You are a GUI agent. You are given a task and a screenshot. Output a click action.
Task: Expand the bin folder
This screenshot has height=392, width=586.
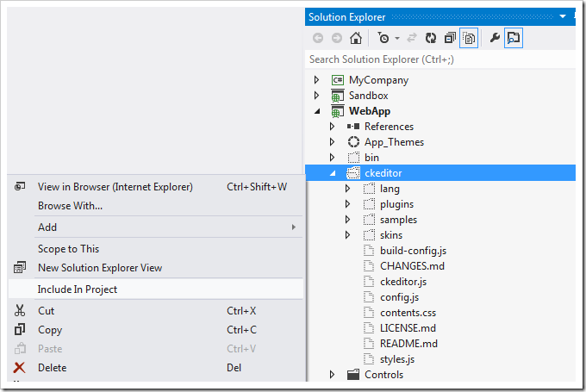pyautogui.click(x=332, y=158)
